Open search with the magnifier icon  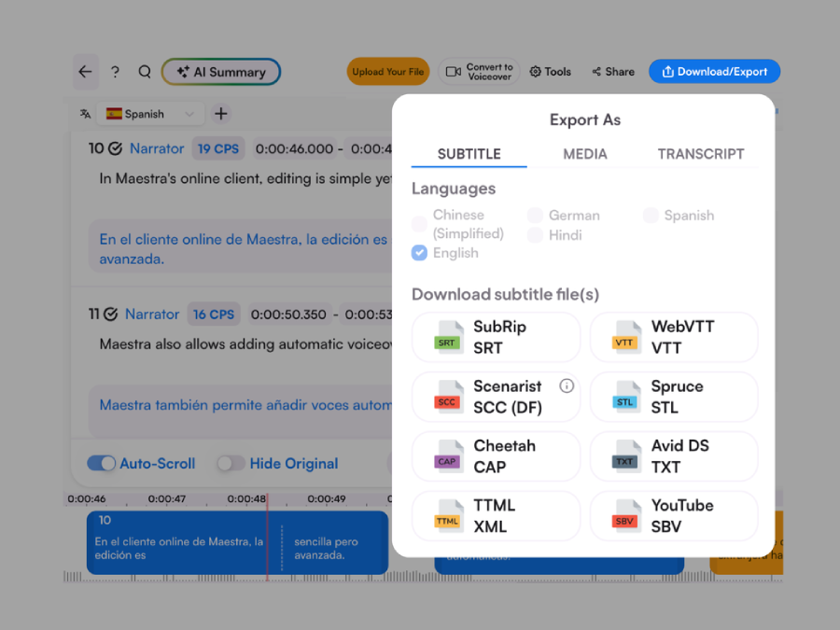pyautogui.click(x=145, y=72)
